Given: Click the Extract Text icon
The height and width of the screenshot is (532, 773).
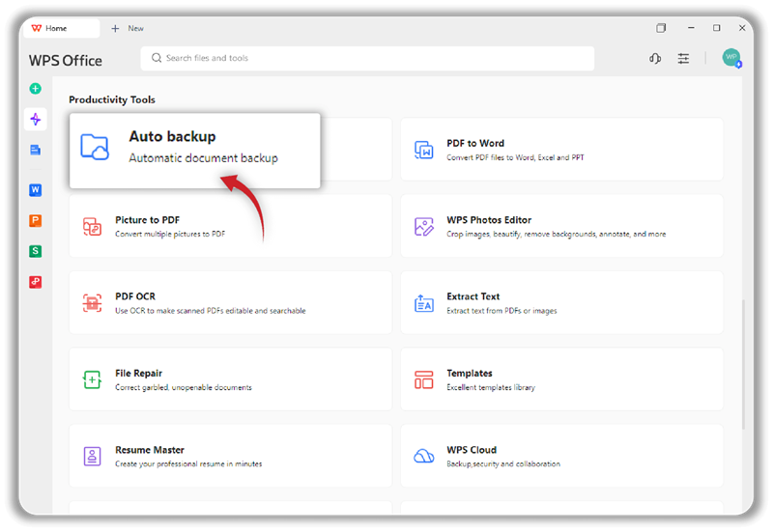Looking at the screenshot, I should 424,303.
